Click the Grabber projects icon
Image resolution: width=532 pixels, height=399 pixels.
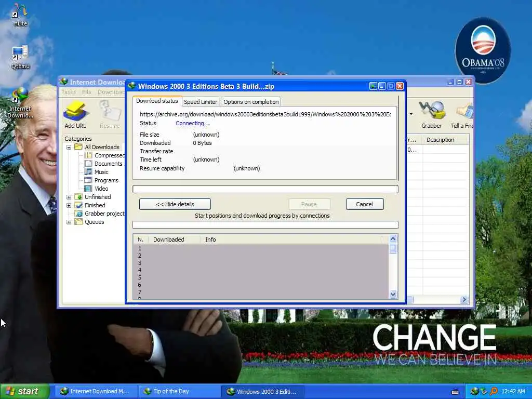(x=78, y=214)
